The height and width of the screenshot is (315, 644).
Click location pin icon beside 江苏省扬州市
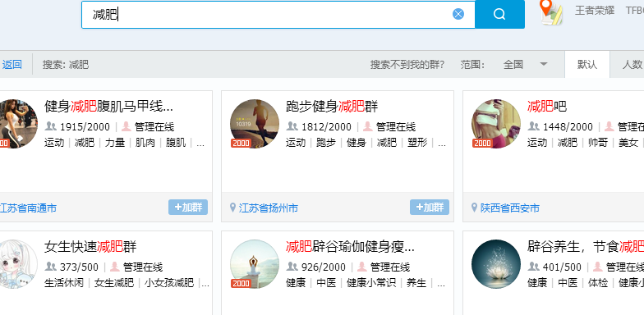233,207
